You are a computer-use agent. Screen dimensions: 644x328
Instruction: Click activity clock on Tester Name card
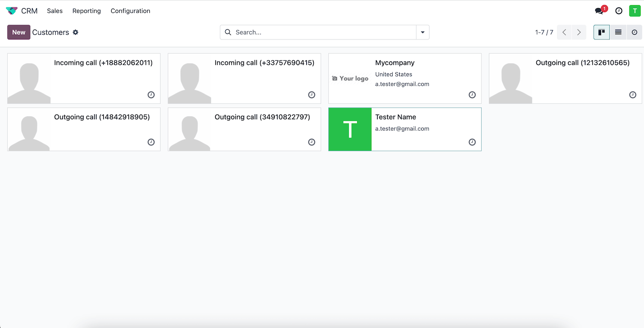472,142
